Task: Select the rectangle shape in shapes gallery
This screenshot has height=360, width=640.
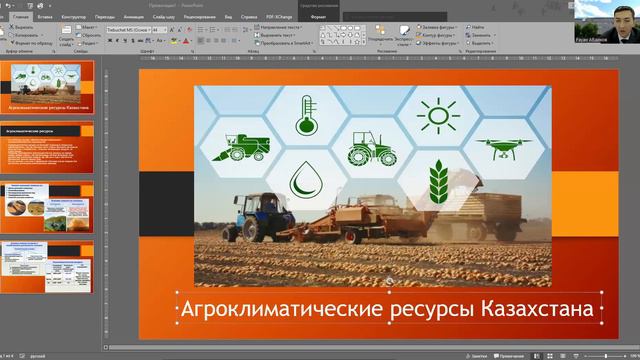Action: [343, 28]
